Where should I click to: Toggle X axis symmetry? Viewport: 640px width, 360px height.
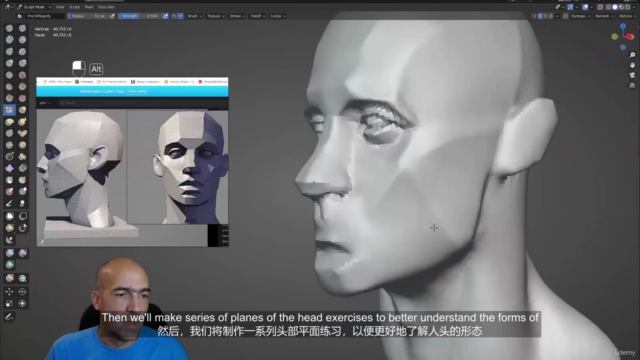(x=540, y=16)
